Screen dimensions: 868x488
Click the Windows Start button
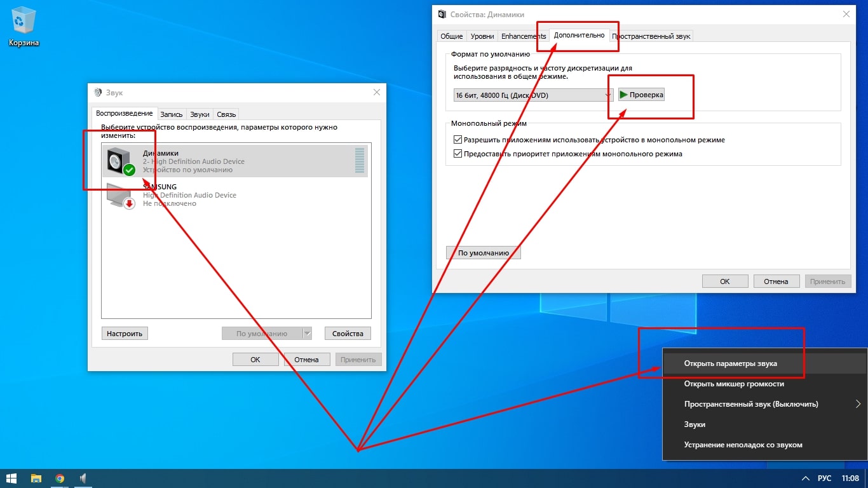(x=11, y=478)
